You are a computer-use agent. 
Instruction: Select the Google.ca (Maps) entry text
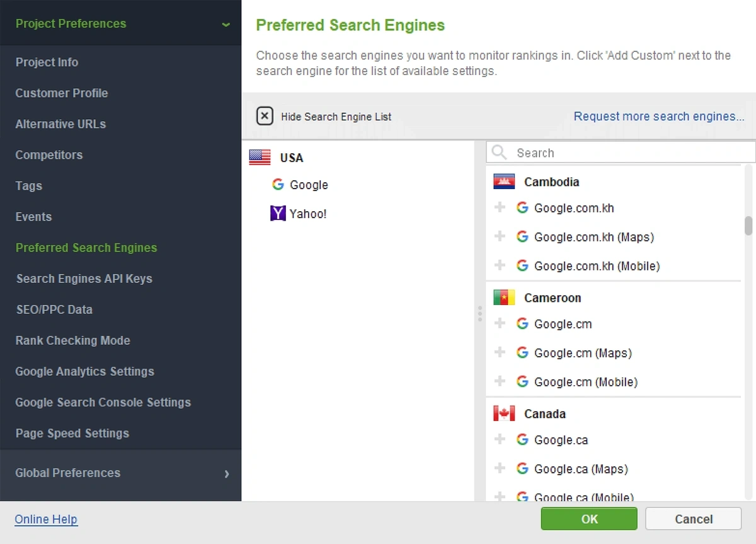click(581, 469)
